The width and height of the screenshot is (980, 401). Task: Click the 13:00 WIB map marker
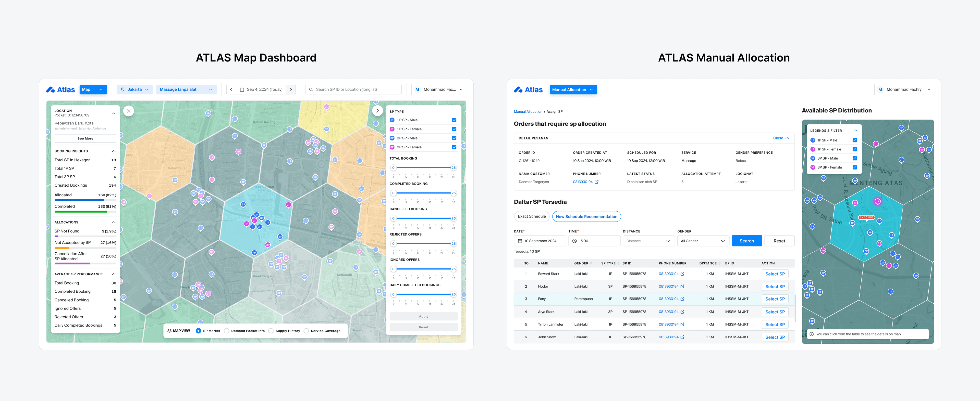tap(866, 217)
